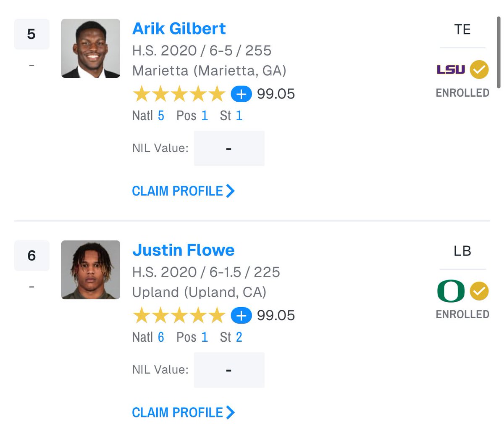Image resolution: width=504 pixels, height=438 pixels.
Task: Click Justin Flowe's state rank 2 link
Action: [x=239, y=337]
